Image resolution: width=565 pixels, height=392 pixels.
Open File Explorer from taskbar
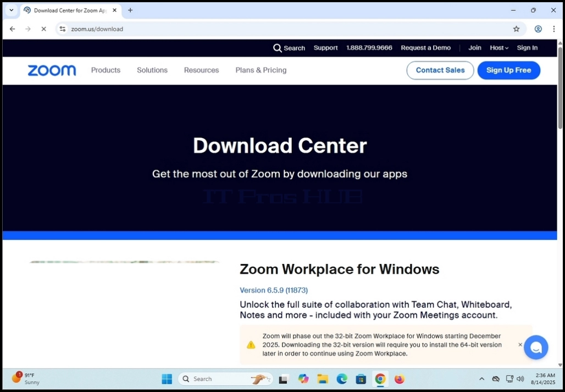coord(323,379)
